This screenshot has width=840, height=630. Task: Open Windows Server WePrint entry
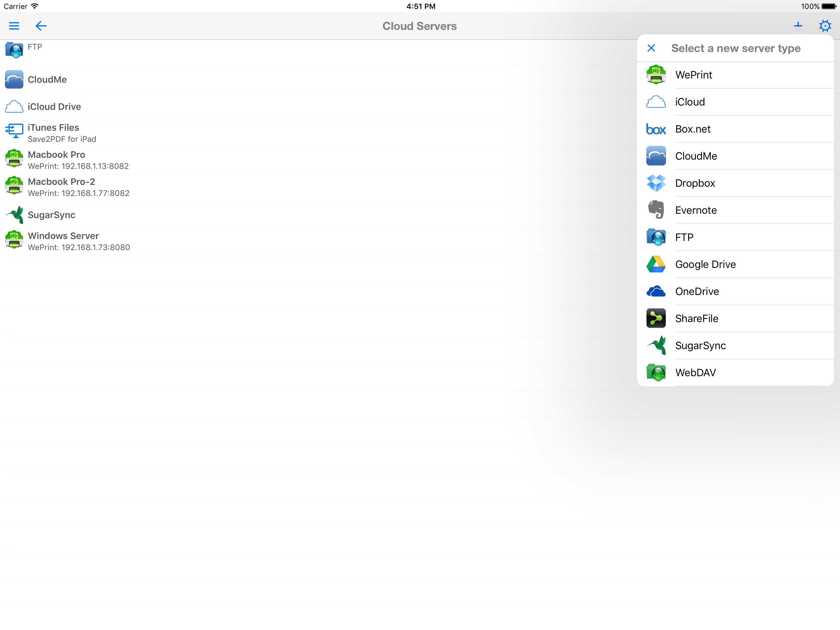(63, 241)
